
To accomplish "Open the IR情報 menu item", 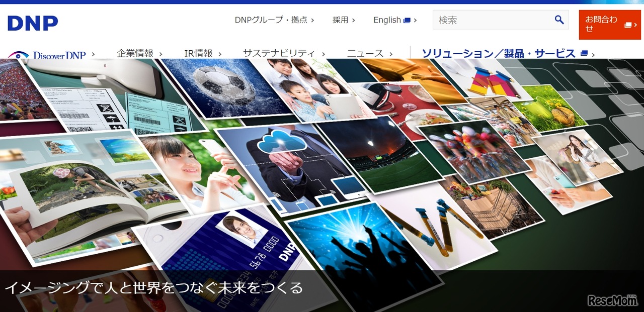I will 203,53.
